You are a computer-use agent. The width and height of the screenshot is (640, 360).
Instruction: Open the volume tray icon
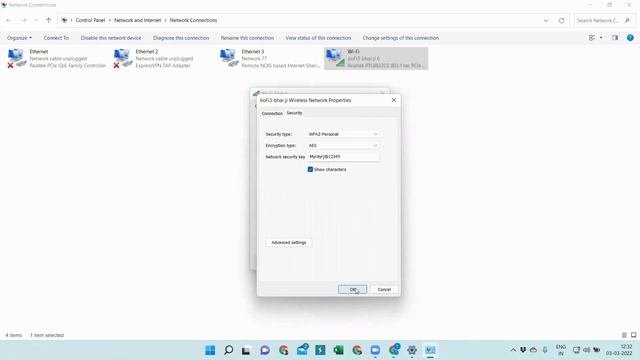586,350
